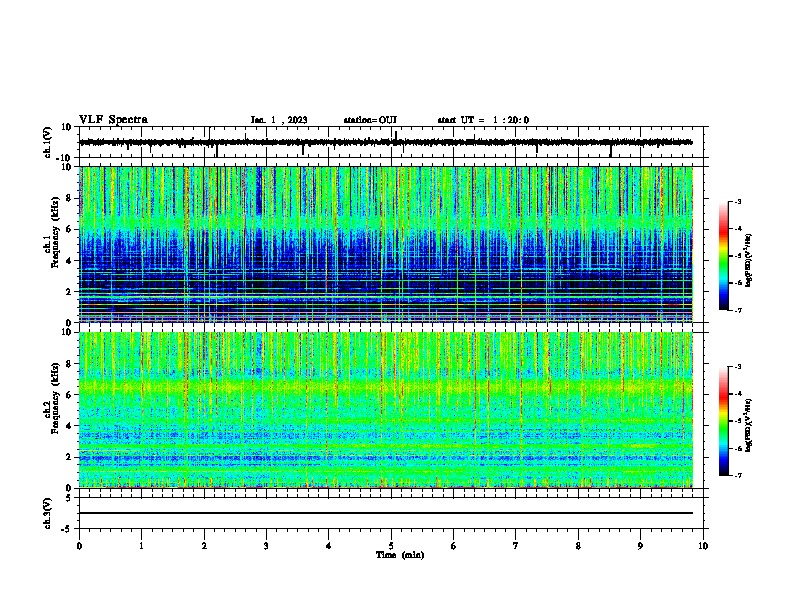The image size is (792, 612).
Task: Click the log(PSD) label beside the ch.2 colorbar
Action: tap(748, 425)
